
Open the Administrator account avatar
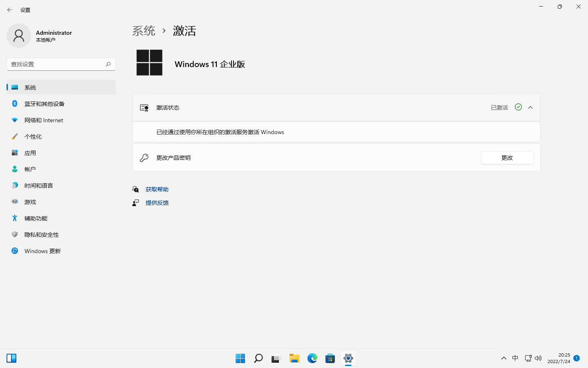19,36
